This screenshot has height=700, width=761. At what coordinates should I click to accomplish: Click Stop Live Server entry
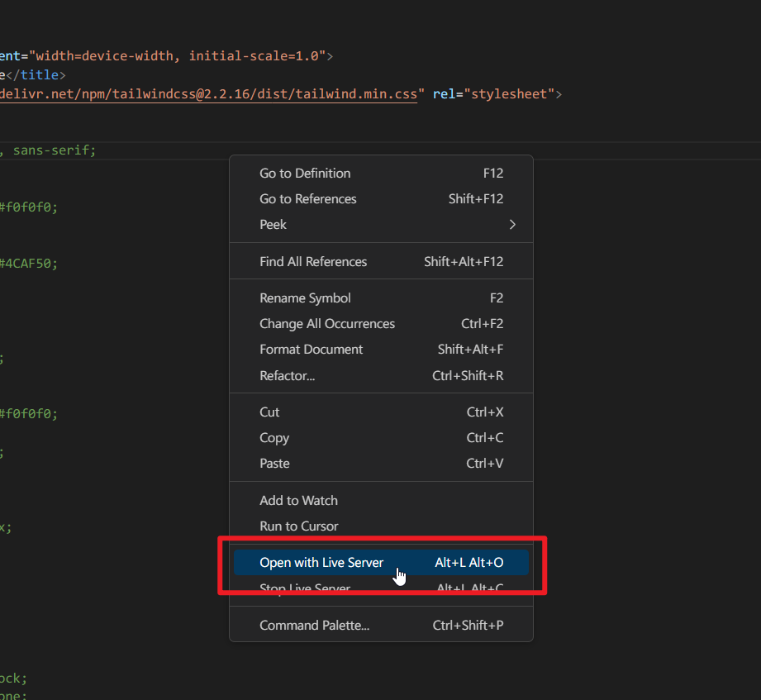click(x=305, y=588)
